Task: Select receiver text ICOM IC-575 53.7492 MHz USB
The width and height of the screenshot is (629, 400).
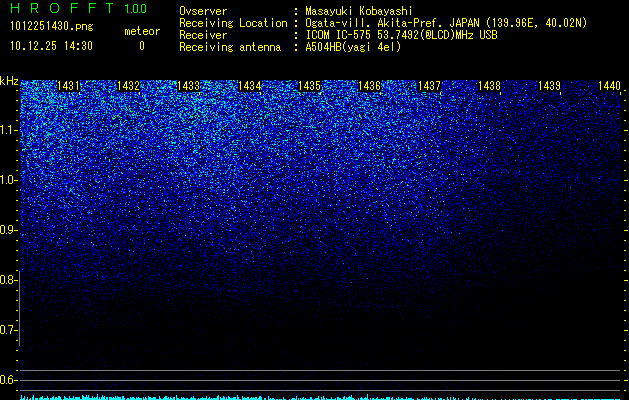Action: 401,35
